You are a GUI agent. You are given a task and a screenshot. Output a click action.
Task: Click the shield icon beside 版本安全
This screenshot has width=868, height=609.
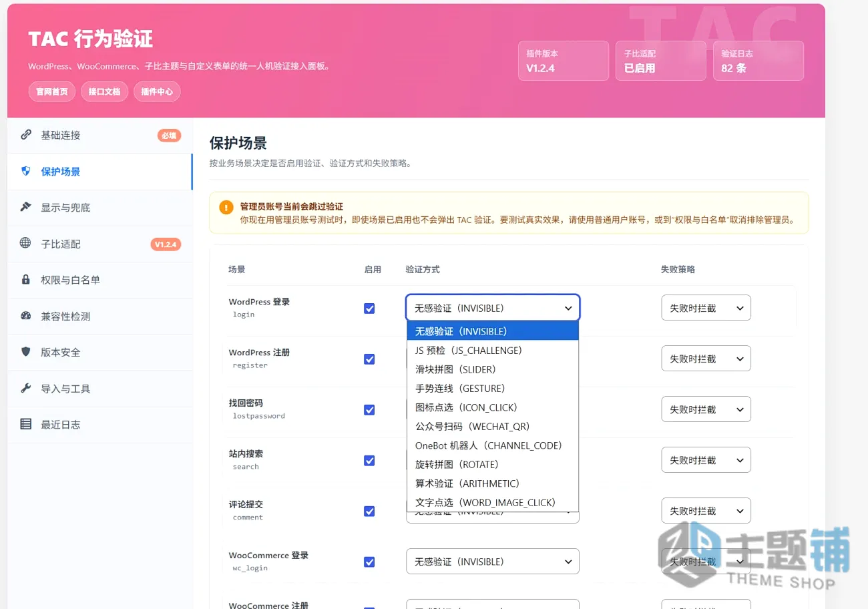tap(26, 352)
